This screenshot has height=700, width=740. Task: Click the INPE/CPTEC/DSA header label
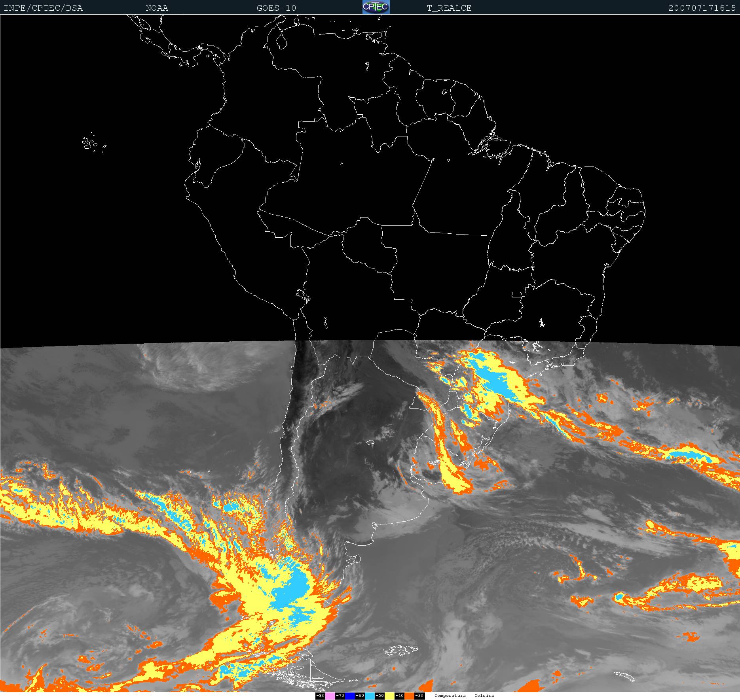click(43, 8)
